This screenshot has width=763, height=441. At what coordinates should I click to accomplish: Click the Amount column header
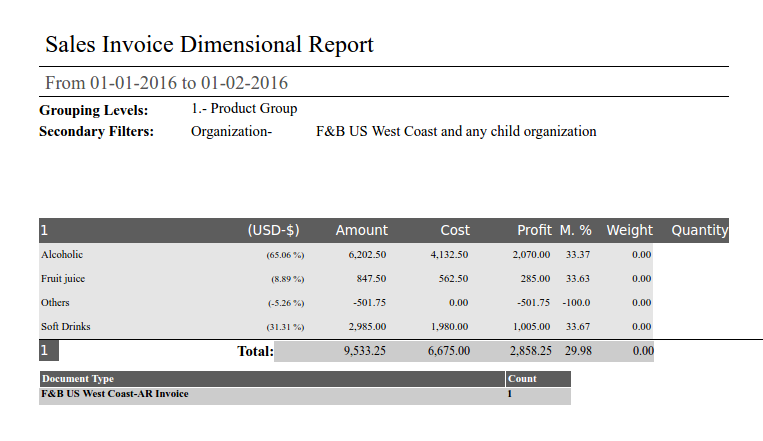361,230
